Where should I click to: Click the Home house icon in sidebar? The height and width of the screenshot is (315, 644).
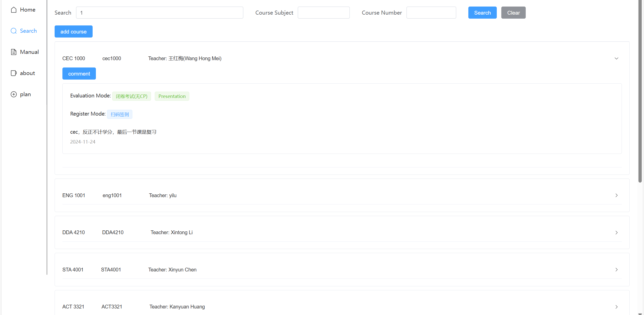click(x=14, y=10)
